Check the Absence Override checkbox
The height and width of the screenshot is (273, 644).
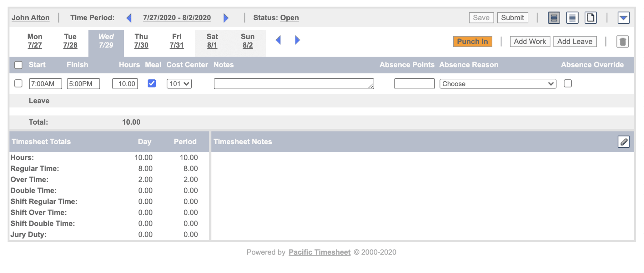coord(568,83)
